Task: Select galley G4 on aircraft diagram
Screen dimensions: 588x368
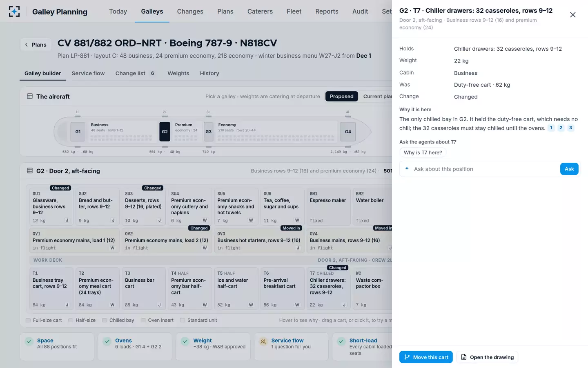Action: [348, 132]
